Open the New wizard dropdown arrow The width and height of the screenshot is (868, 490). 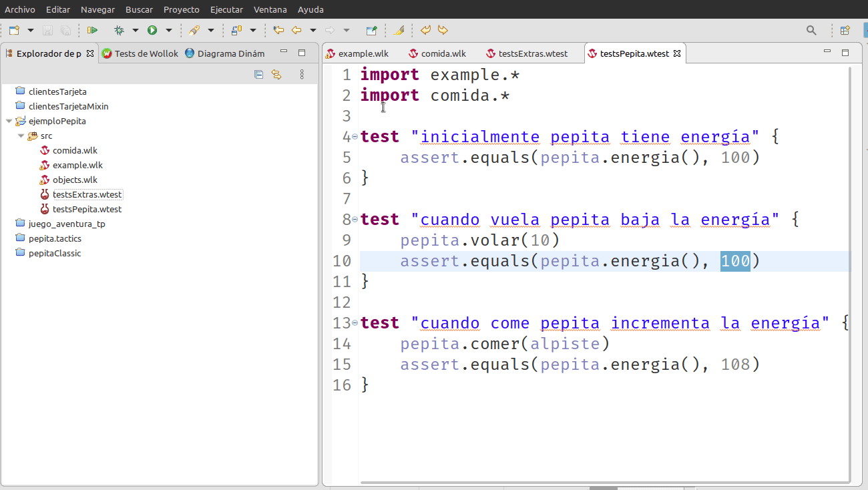31,30
